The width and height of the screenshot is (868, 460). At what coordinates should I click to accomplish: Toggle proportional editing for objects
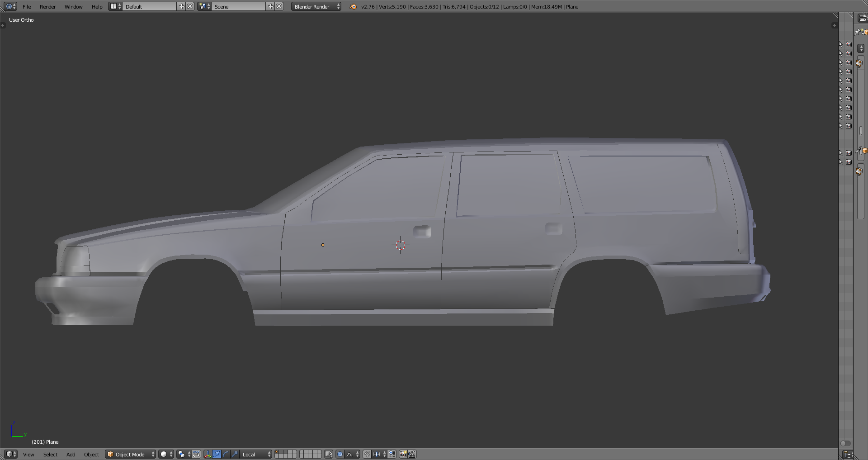tap(340, 454)
